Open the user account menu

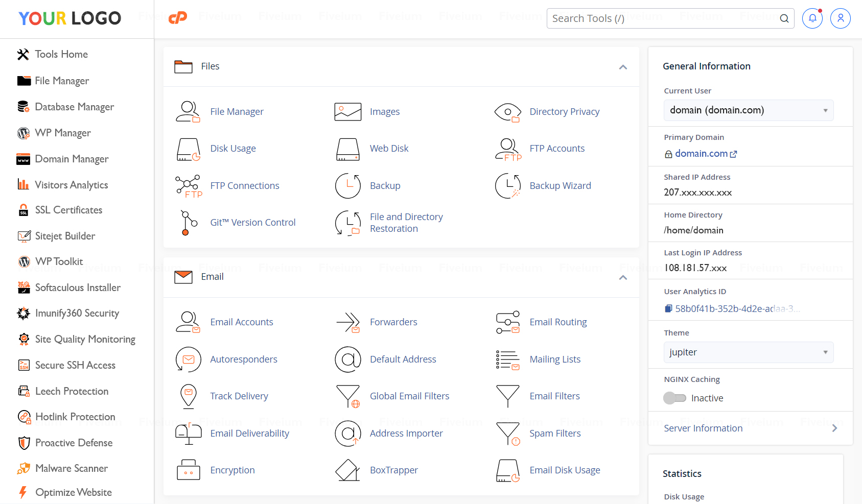841,18
